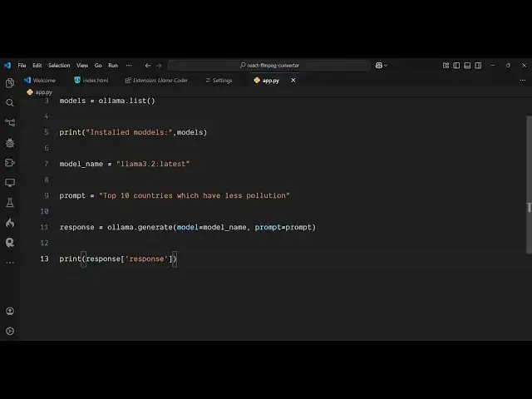Click the flame icon in activity bar
532x399 pixels.
point(10,223)
